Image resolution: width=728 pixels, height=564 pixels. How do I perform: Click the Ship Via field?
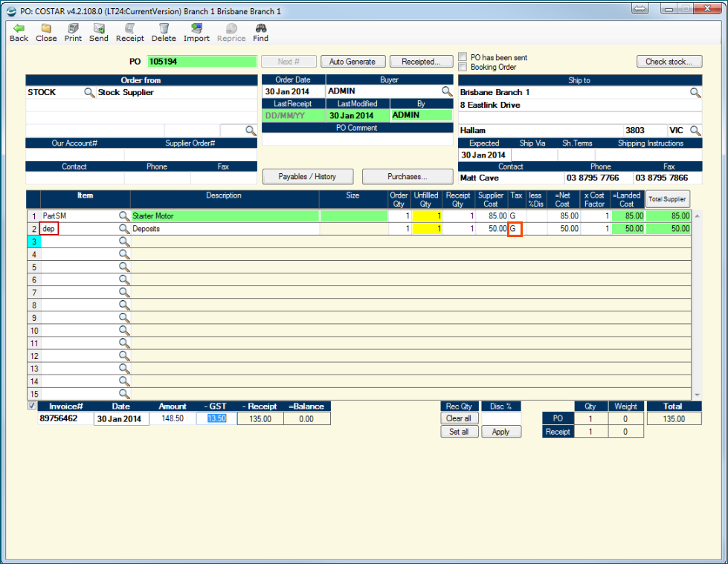[534, 155]
